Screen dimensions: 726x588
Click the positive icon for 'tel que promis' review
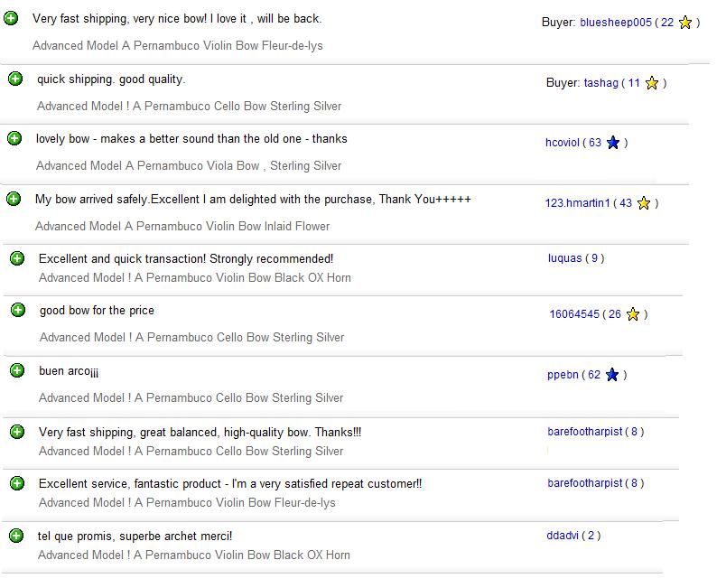coord(16,536)
